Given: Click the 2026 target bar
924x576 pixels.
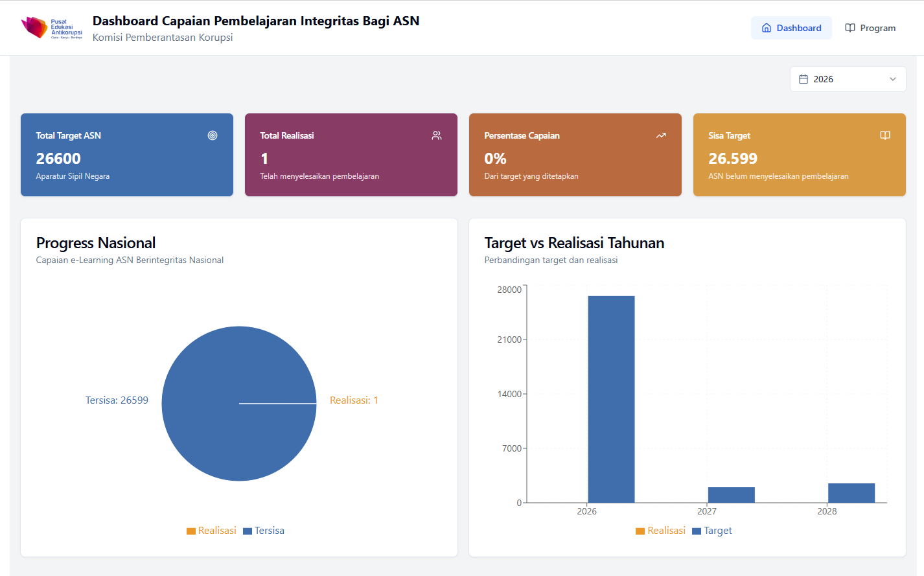Looking at the screenshot, I should [611, 399].
